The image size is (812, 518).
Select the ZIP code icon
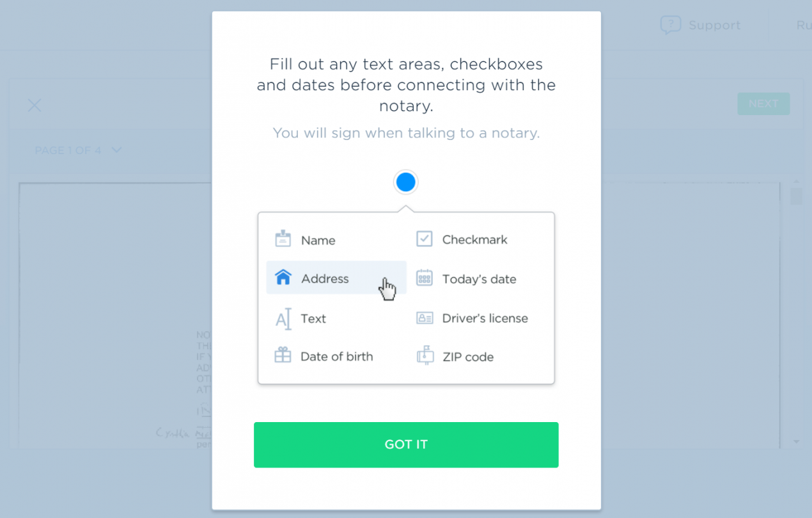pos(424,356)
